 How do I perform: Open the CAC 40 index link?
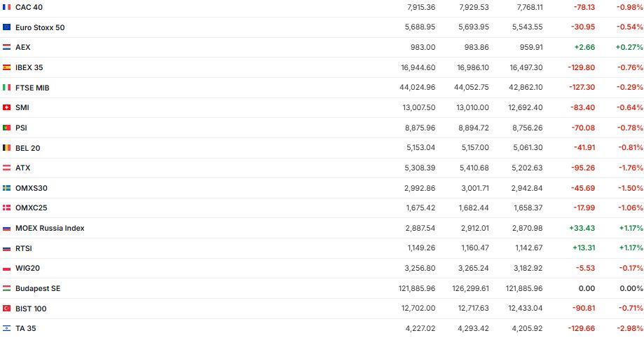[28, 7]
